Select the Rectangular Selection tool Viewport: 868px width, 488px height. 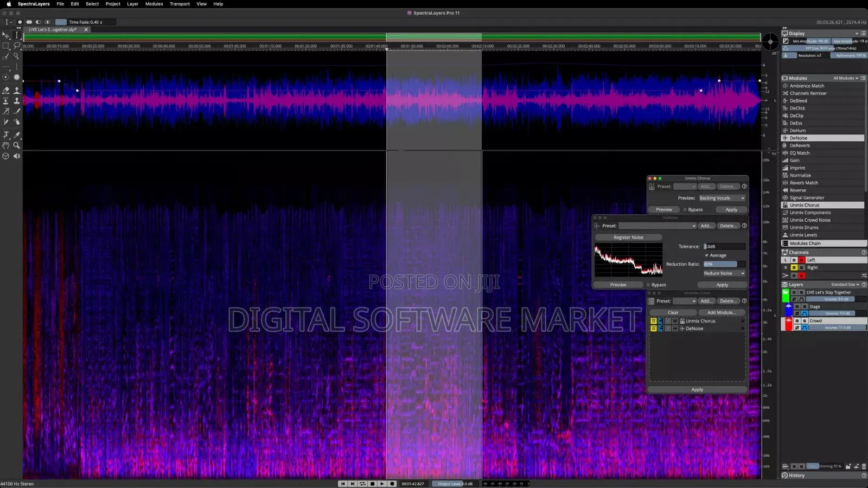point(6,46)
